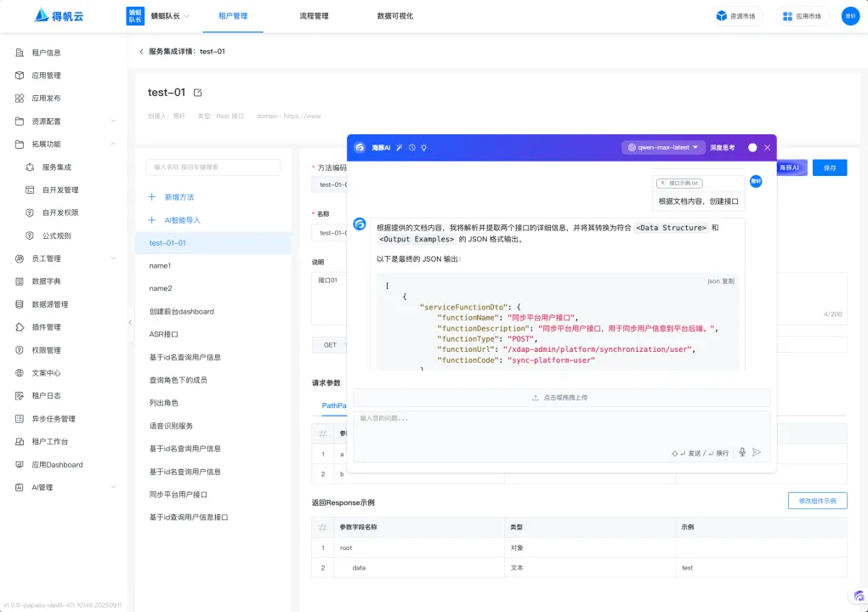Viewport: 868px width, 612px height.
Task: Expand AI管理 sidebar group
Action: [x=113, y=488]
